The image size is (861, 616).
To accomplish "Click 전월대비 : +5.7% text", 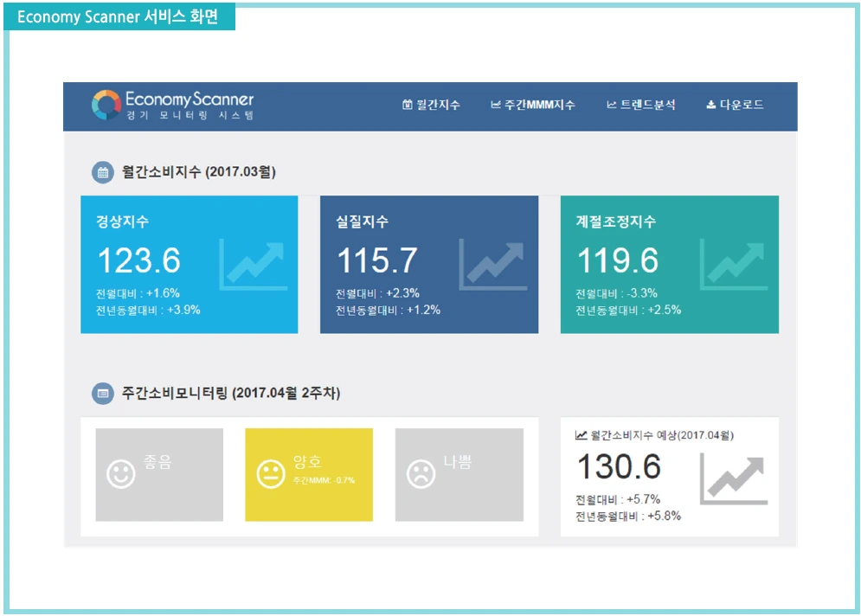I will [618, 499].
